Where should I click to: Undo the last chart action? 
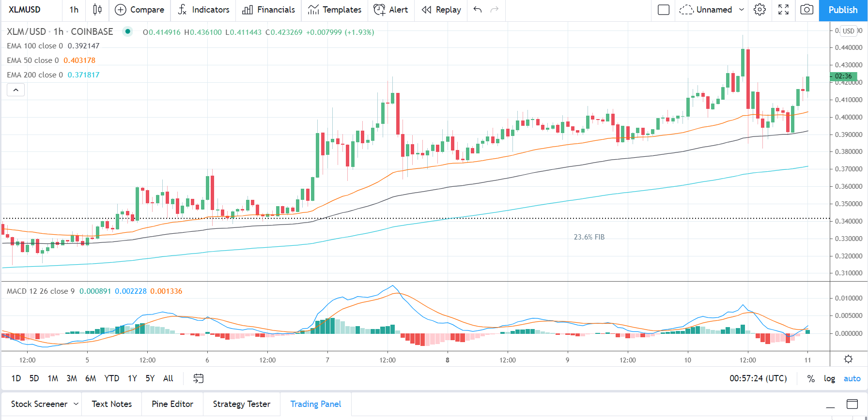point(478,10)
